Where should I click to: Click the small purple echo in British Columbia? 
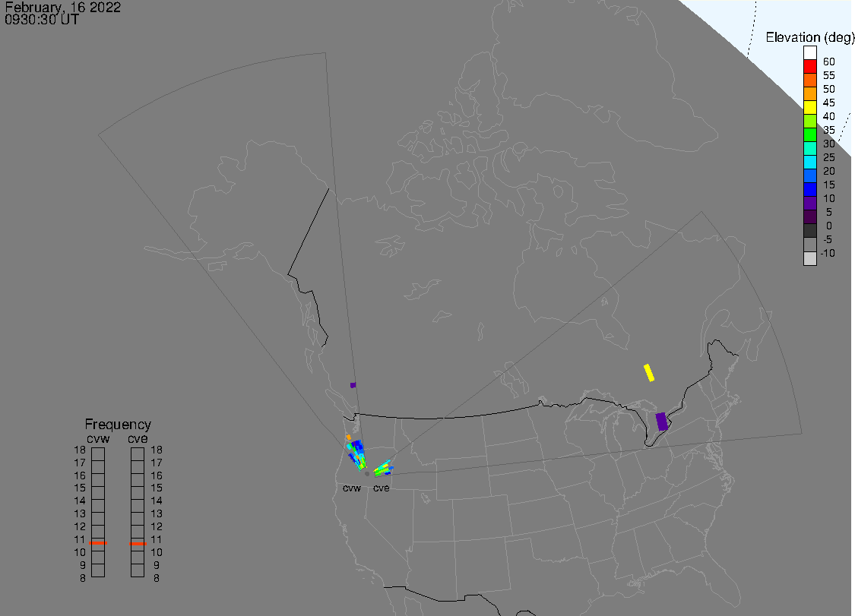pos(353,385)
